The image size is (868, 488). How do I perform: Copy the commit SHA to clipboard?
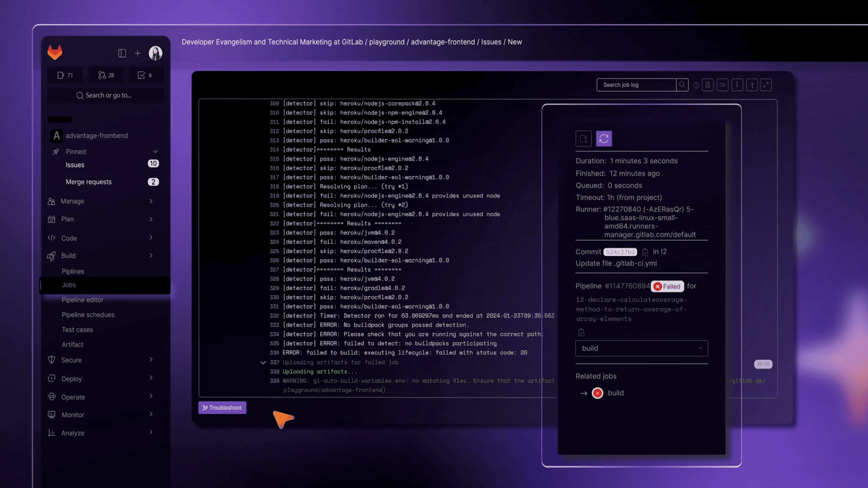[x=645, y=252]
